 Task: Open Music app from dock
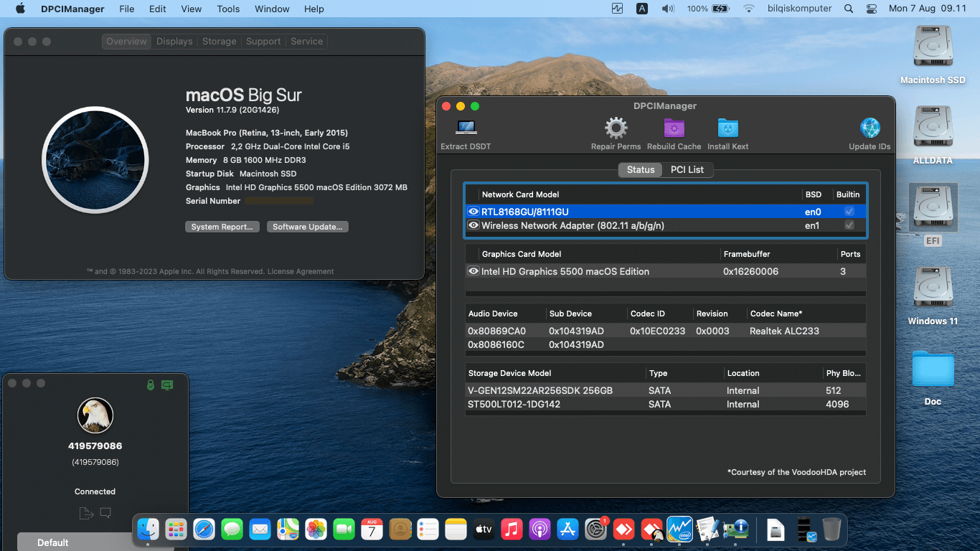pyautogui.click(x=512, y=529)
